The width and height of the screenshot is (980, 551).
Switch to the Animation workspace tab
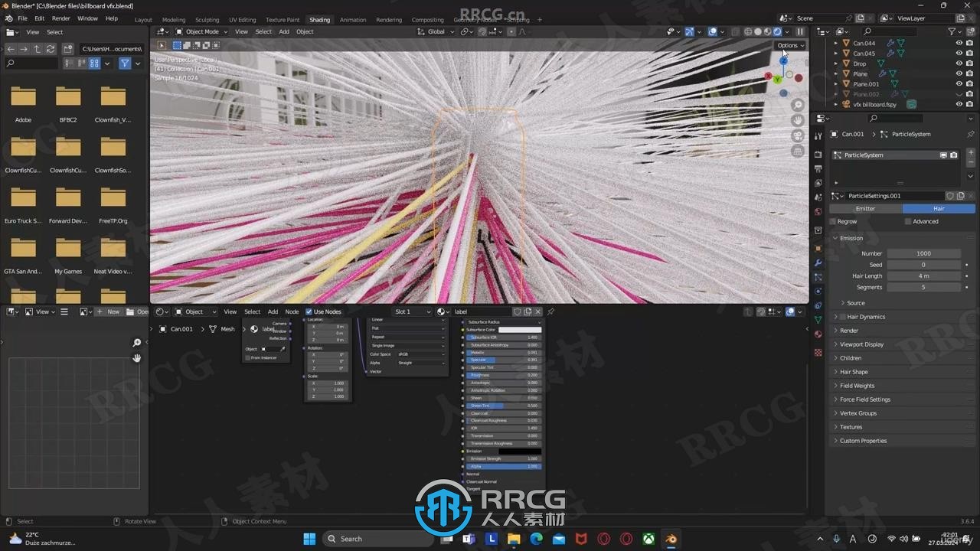pos(353,20)
